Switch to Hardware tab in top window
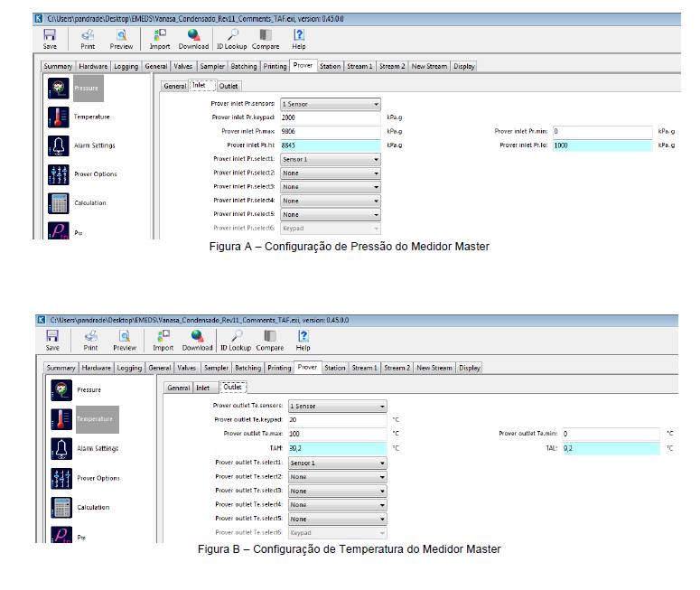 click(93, 66)
